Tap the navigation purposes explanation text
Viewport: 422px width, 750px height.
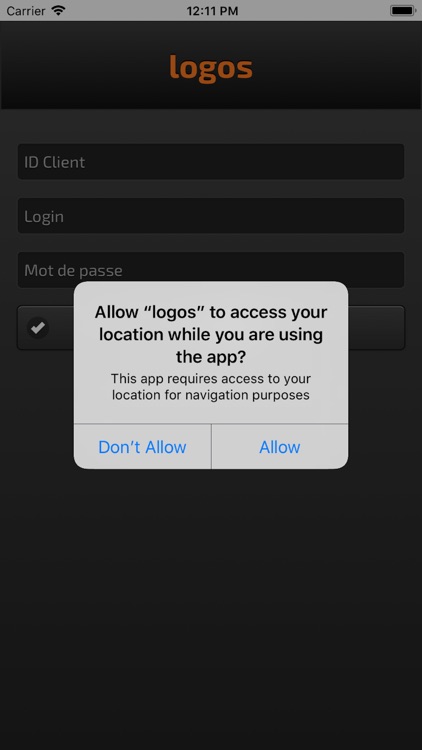[x=211, y=387]
